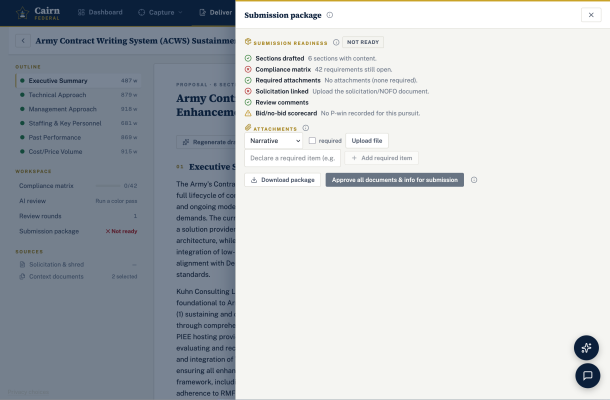Click 'Upload the solicitation/NOFO document' text

pos(371,91)
